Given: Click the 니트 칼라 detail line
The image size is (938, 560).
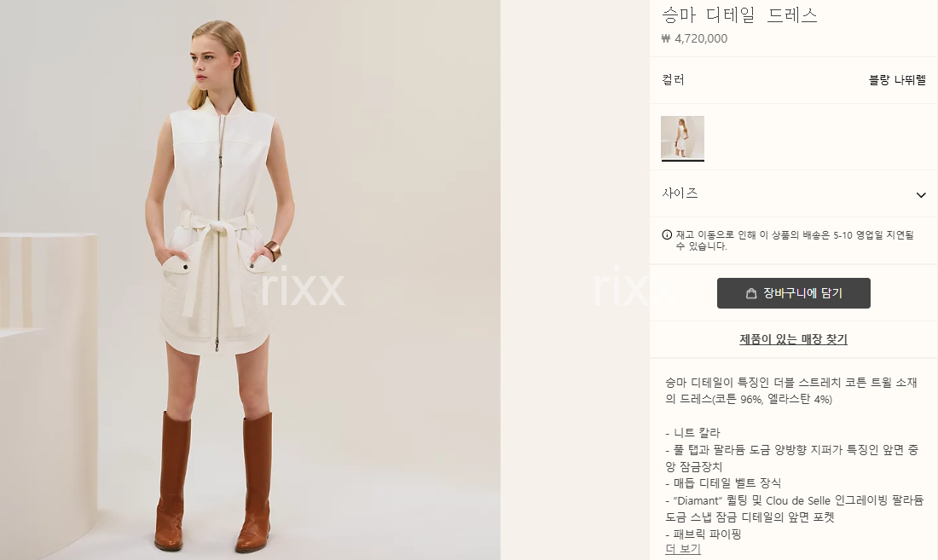Looking at the screenshot, I should coord(692,432).
